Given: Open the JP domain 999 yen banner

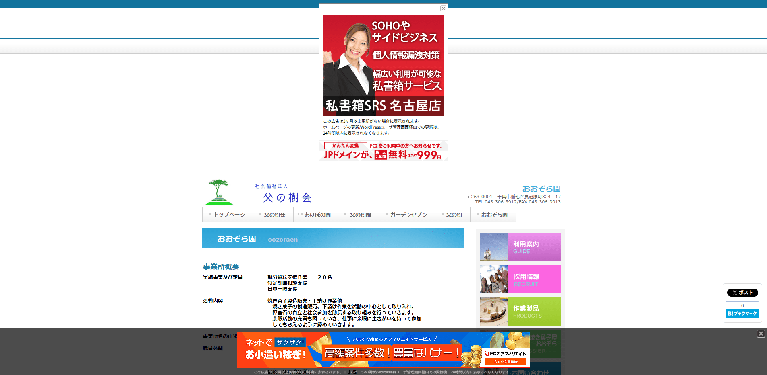Looking at the screenshot, I should coord(384,151).
